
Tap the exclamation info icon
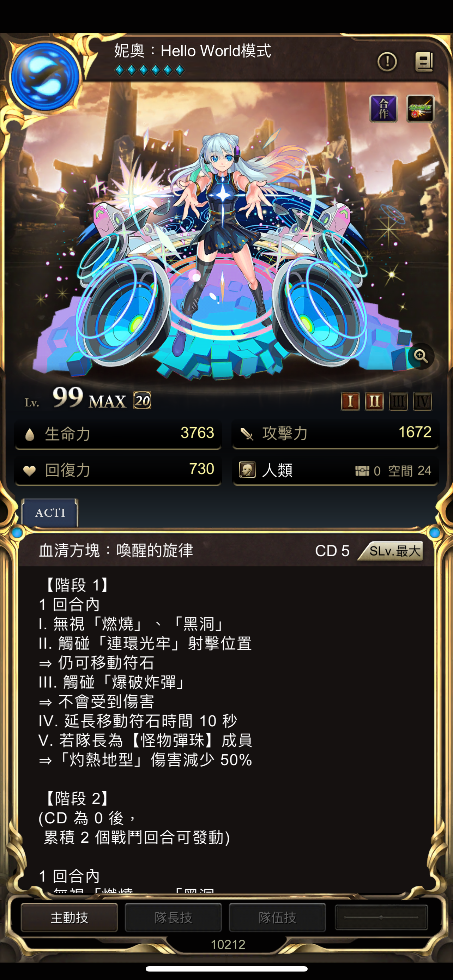tap(387, 61)
